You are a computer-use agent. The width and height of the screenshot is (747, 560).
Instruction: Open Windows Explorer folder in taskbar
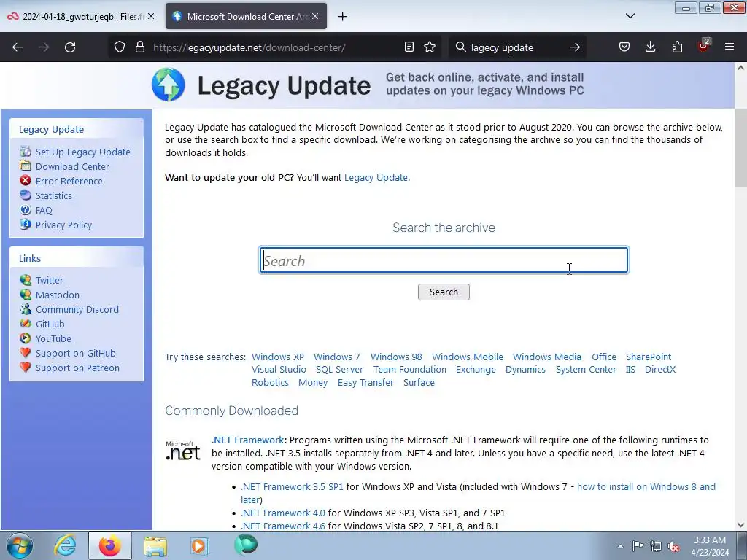[x=155, y=546]
